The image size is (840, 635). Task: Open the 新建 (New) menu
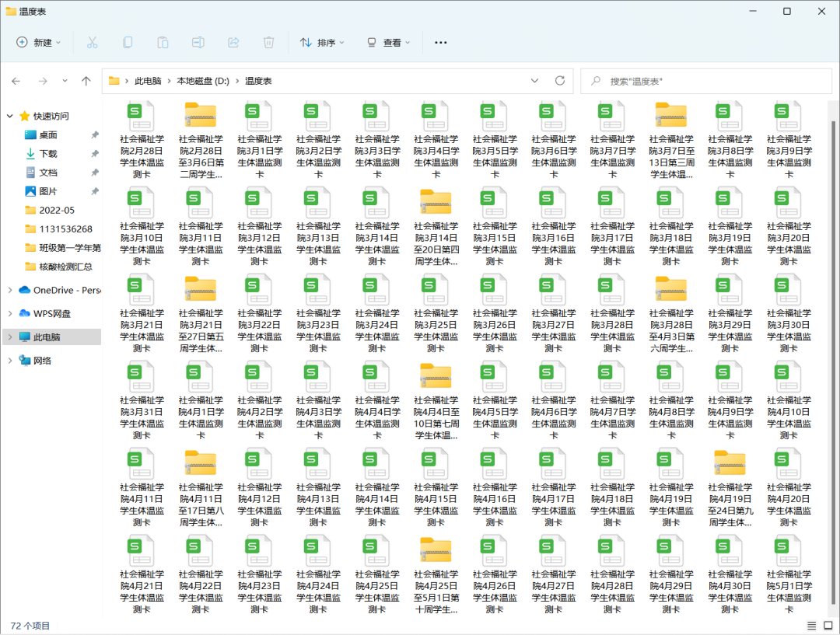coord(39,42)
